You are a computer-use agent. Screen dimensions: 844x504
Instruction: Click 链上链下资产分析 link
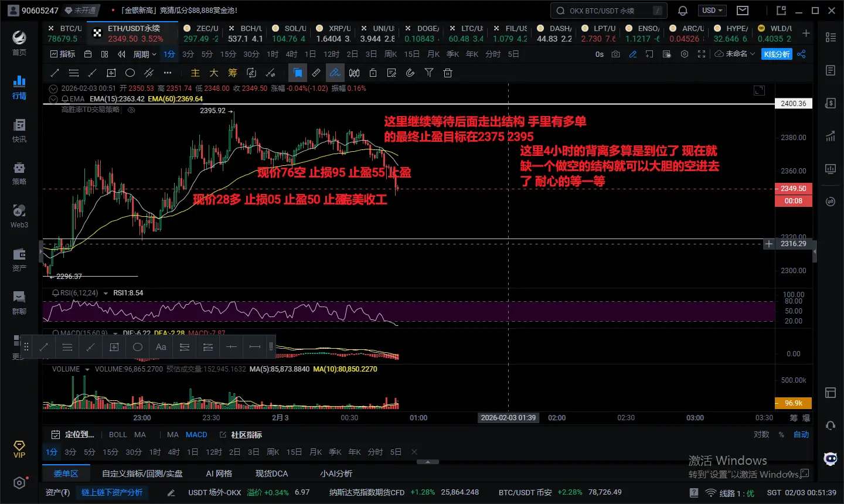pos(112,492)
